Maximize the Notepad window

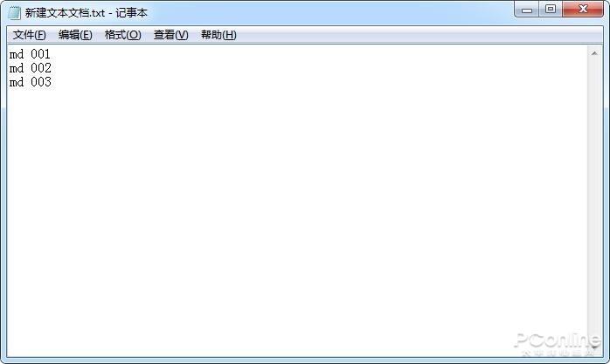click(551, 9)
